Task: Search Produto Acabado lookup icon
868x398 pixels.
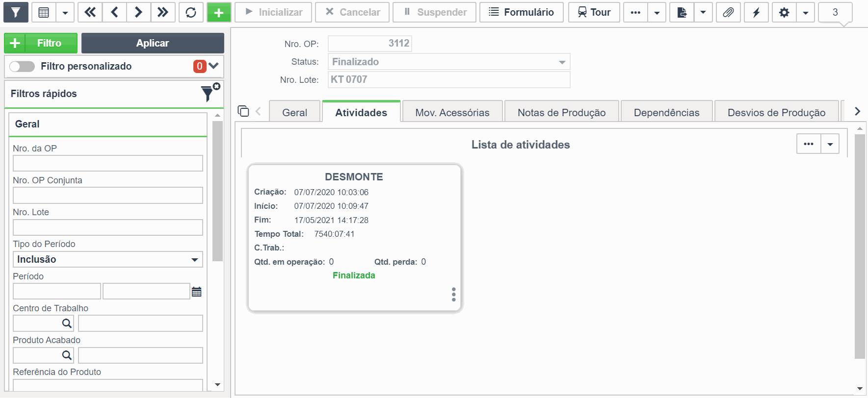Action: coord(67,355)
